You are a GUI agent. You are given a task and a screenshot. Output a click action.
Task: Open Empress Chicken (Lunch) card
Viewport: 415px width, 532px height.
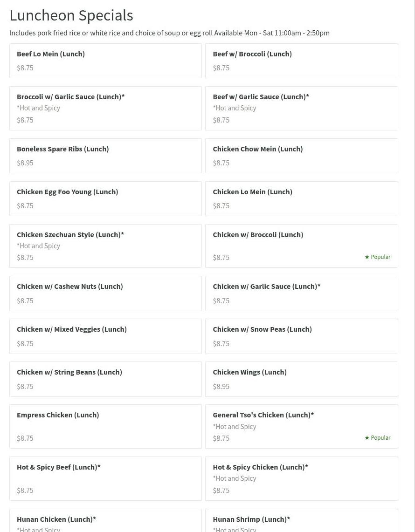pos(105,426)
